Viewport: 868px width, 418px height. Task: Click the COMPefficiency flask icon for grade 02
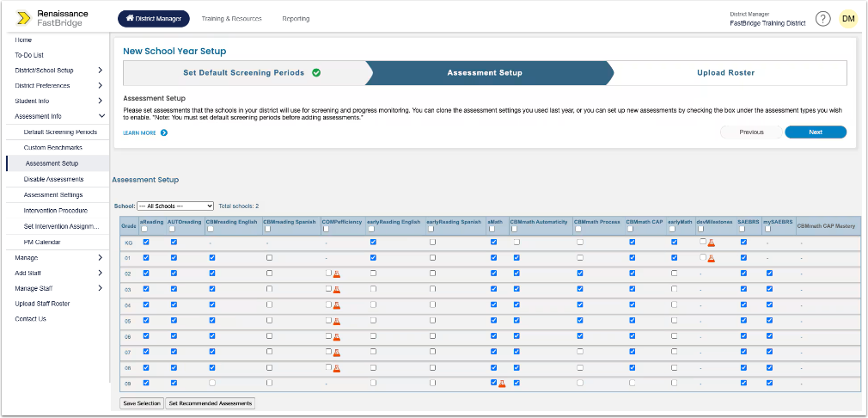[337, 274]
